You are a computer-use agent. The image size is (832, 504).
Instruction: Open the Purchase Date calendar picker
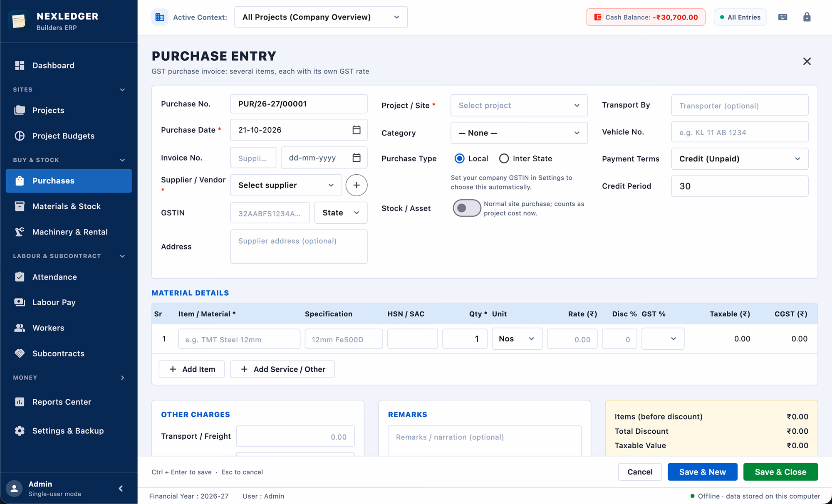click(x=357, y=130)
